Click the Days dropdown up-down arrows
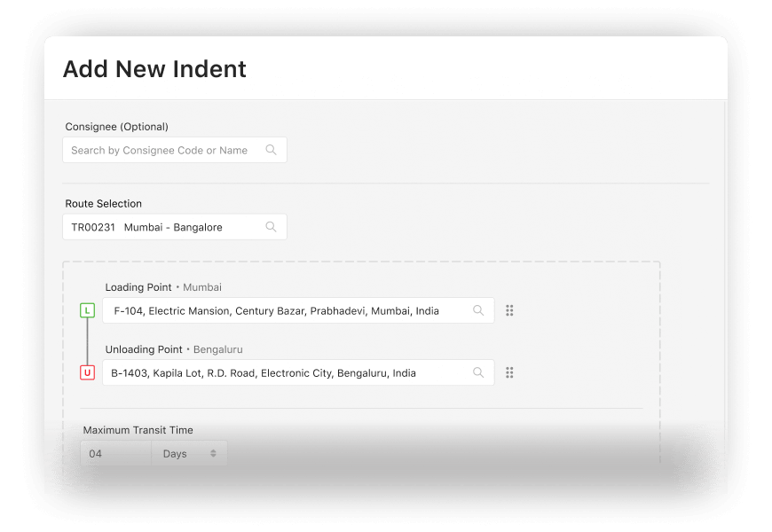This screenshot has height=532, width=772. [x=213, y=453]
